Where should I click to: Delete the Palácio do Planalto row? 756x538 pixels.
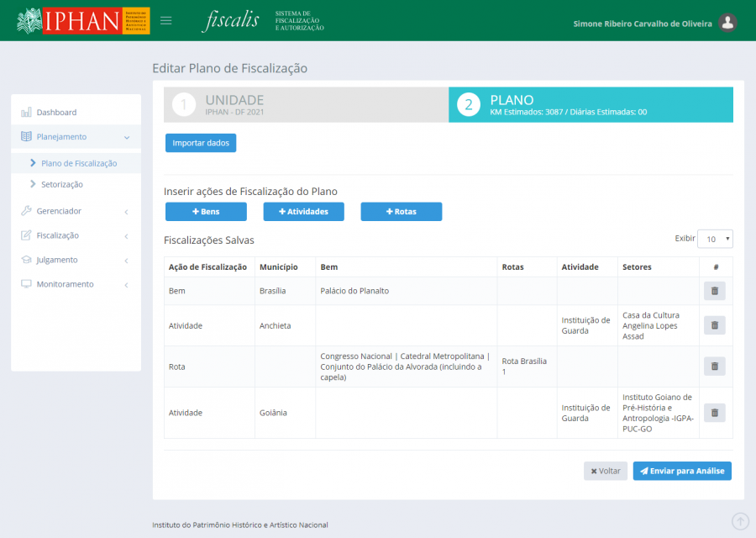[x=714, y=291]
